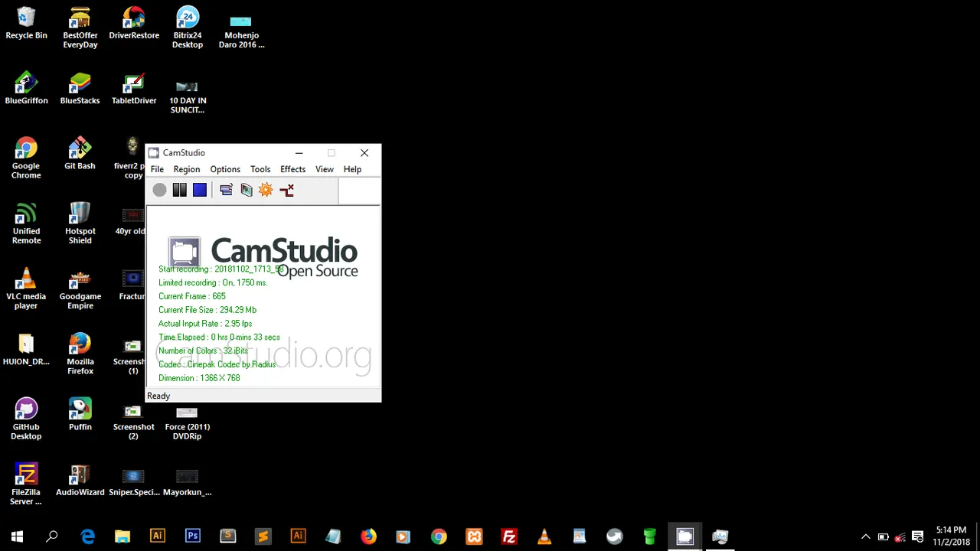
Task: Select the DriverRestore desktop icon
Action: click(134, 23)
